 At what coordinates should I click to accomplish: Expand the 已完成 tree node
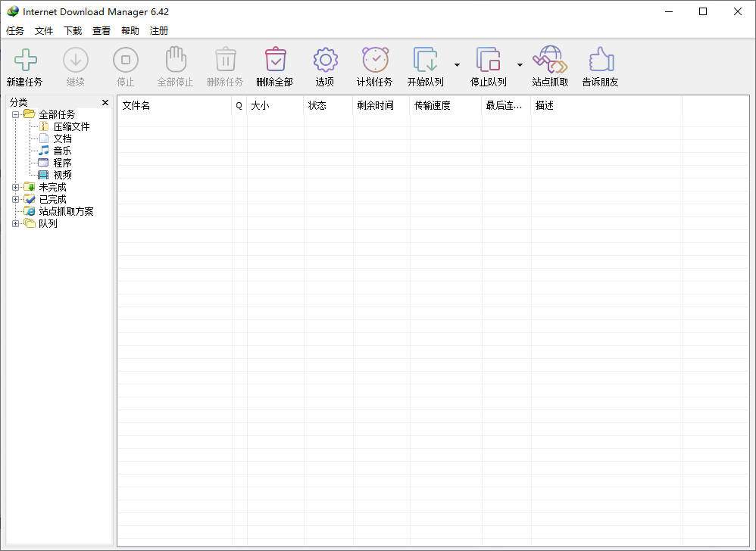coord(16,199)
